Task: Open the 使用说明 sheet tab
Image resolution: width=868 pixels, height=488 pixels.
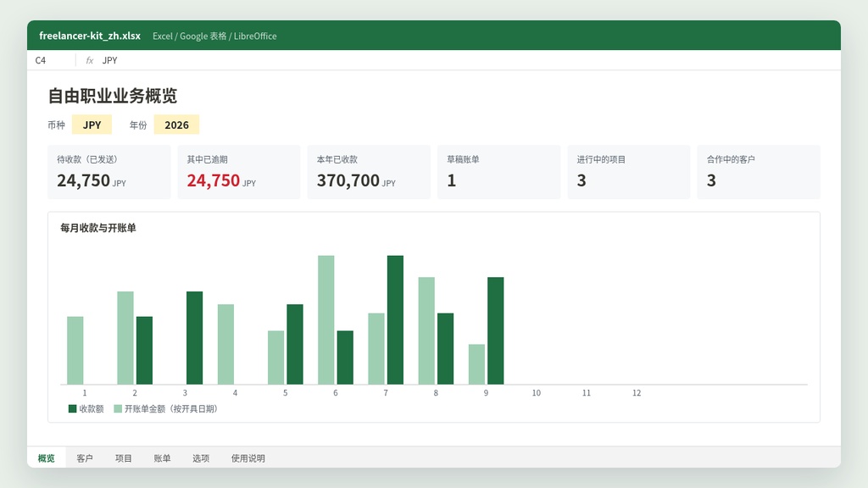Action: click(x=248, y=458)
